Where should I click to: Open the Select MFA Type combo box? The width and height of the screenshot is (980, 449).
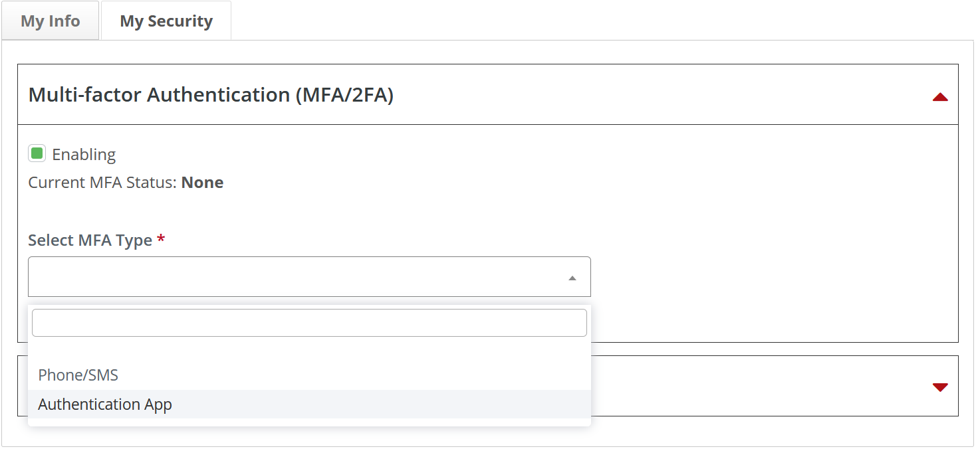click(309, 276)
